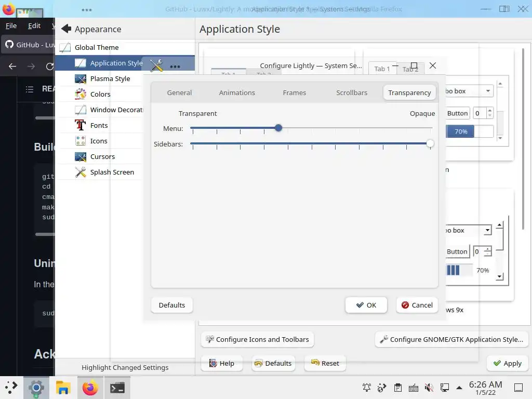
Task: Click the Appearance back arrow icon
Action: pos(66,29)
